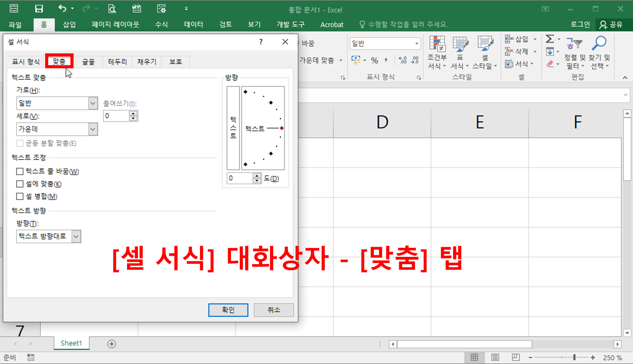Enable 셀 병합 cell merging
The height and width of the screenshot is (364, 633).
click(20, 196)
